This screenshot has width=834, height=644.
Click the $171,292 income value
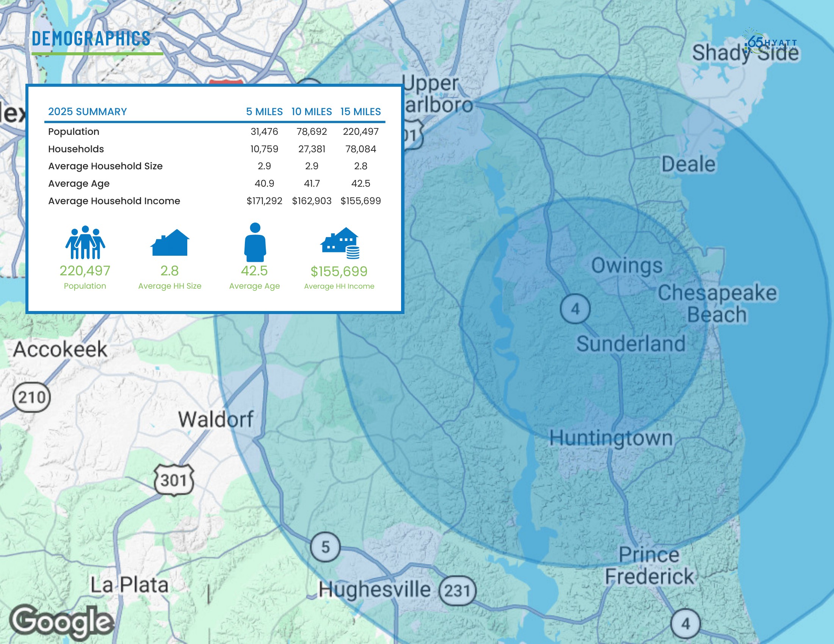(264, 201)
